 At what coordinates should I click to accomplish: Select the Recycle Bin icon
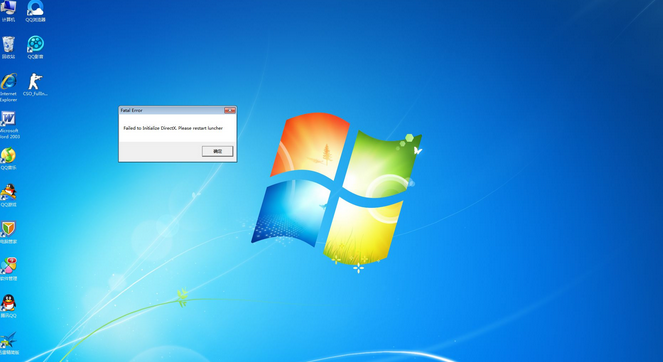tap(8, 44)
